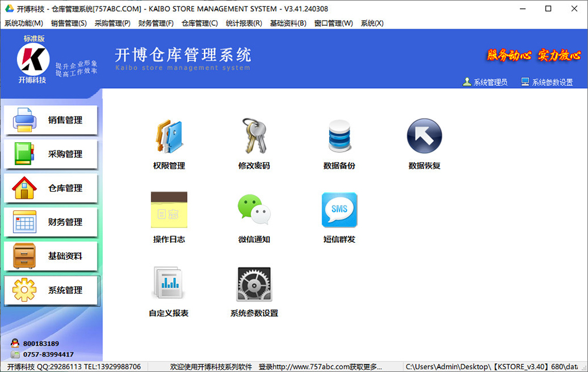Click status bar database path text
Viewport: 588px width, 372px height.
coord(492,367)
